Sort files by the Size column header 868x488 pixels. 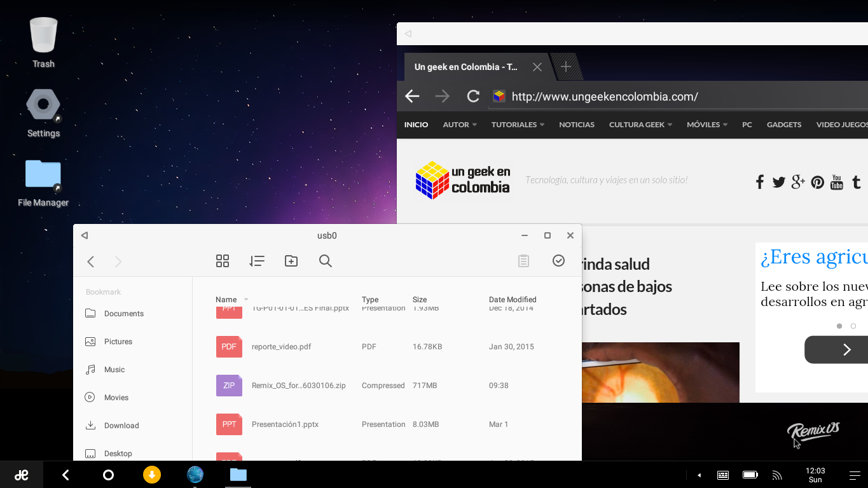pos(420,300)
